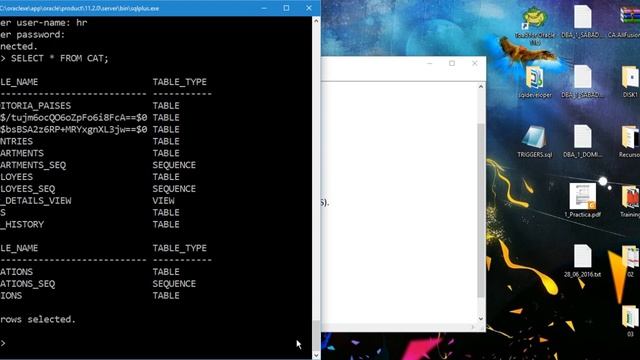Image resolution: width=640 pixels, height=360 pixels.
Task: Maximize the white background window
Action: tap(452, 63)
